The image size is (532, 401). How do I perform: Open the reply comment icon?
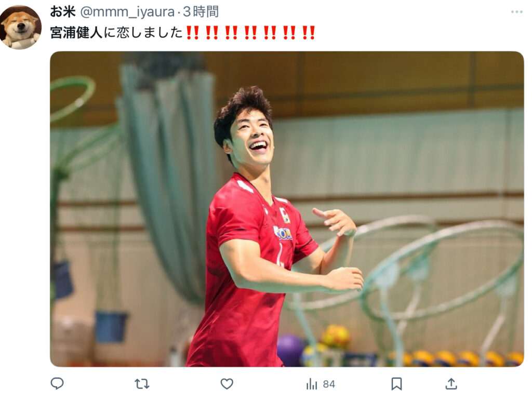(x=57, y=384)
